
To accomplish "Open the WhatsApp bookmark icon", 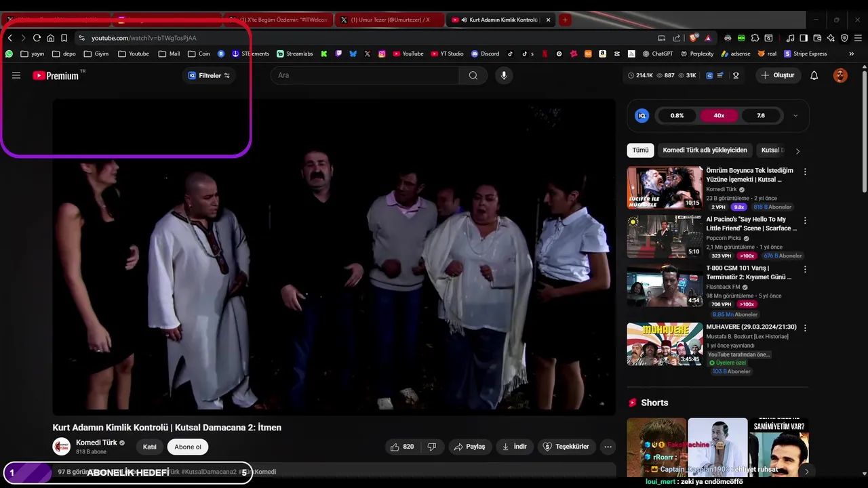I will [x=9, y=54].
